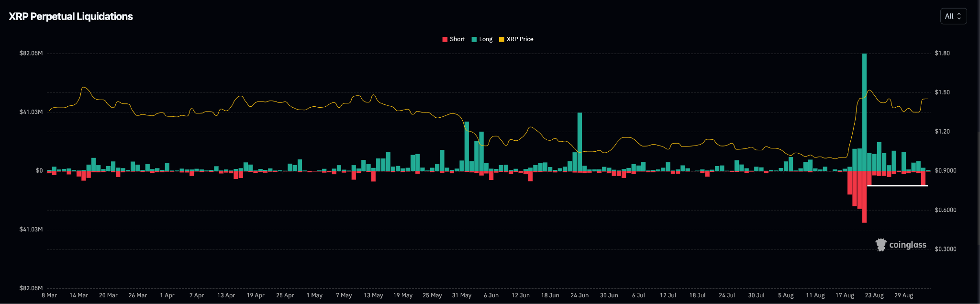
Task: Click the yellow XRP Price legend swatch
Action: click(501, 39)
